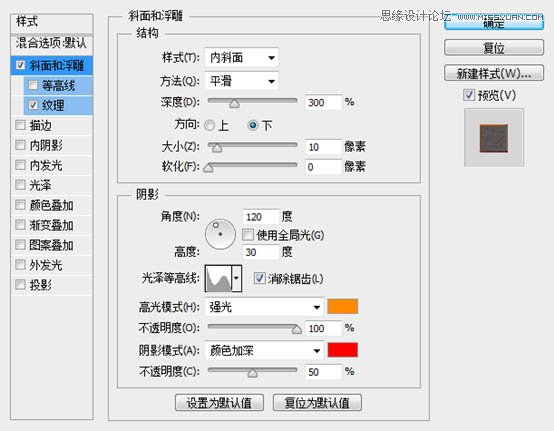
Task: Enable the 等高线 checkbox
Action: coord(33,85)
